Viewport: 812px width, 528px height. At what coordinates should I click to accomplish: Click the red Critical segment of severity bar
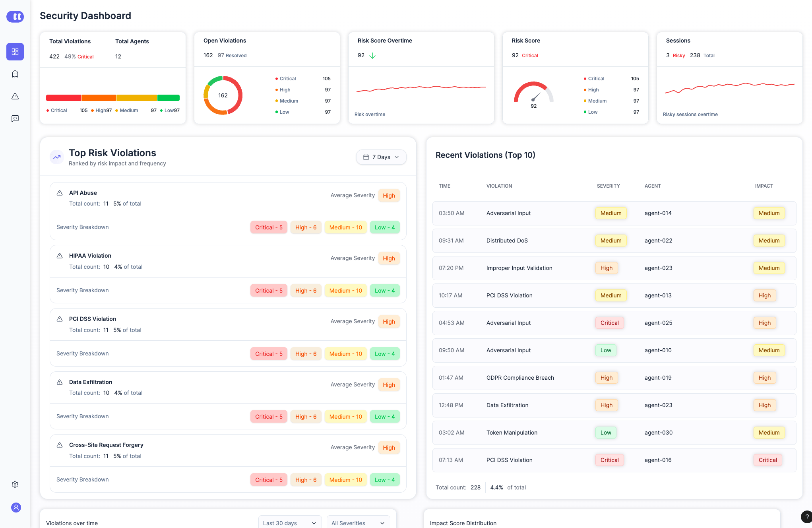64,98
